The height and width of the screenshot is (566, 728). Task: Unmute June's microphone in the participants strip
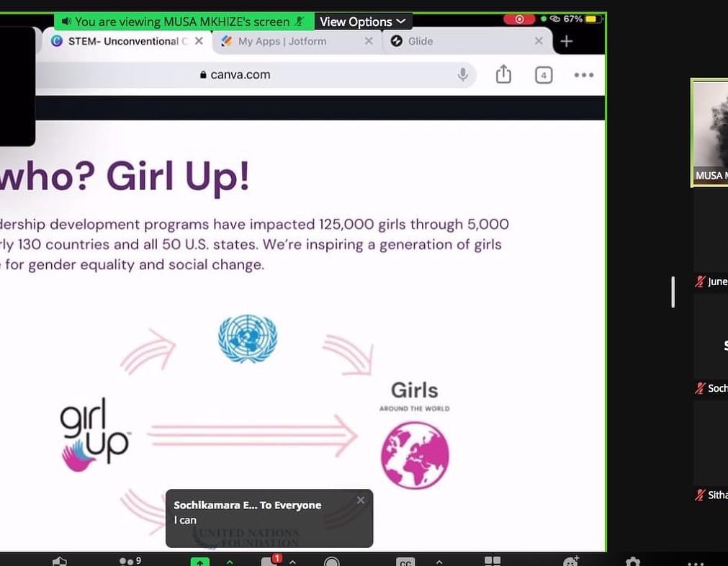699,282
